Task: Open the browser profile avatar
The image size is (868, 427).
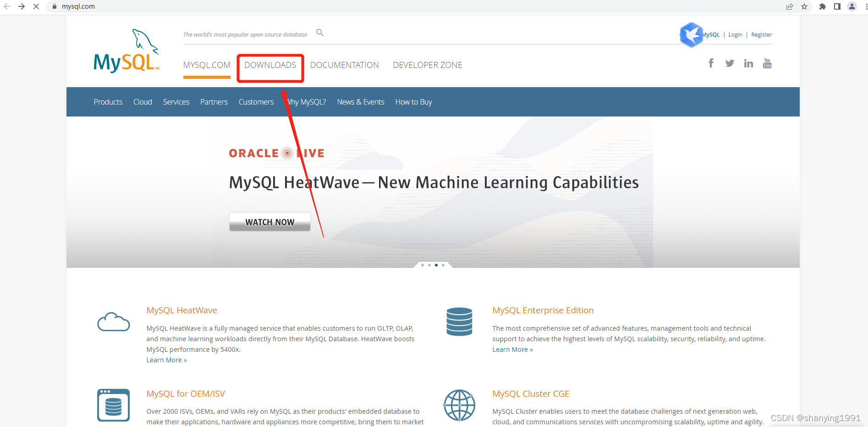Action: 852,6
